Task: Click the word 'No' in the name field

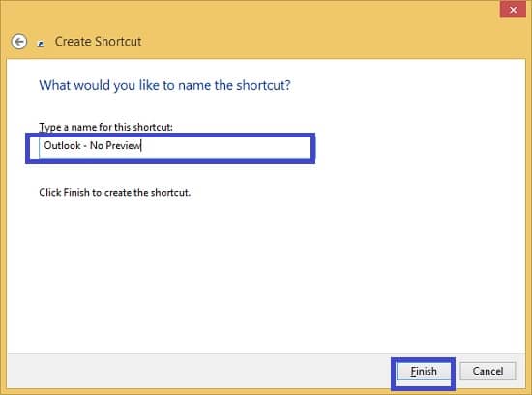Action: pyautogui.click(x=96, y=146)
